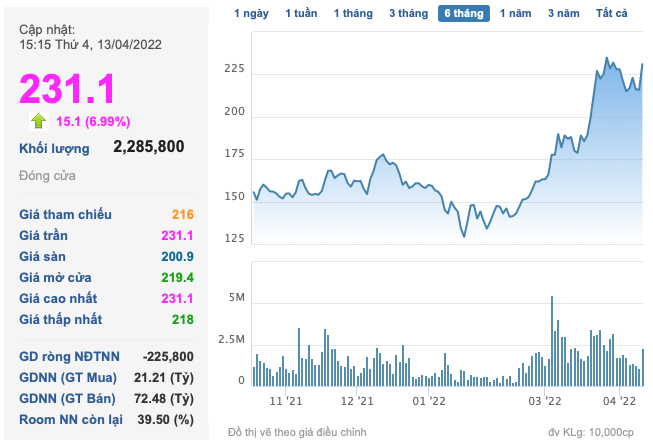Click the 12 '21 axis date label
Viewport: 653px width, 440px height.
point(356,401)
